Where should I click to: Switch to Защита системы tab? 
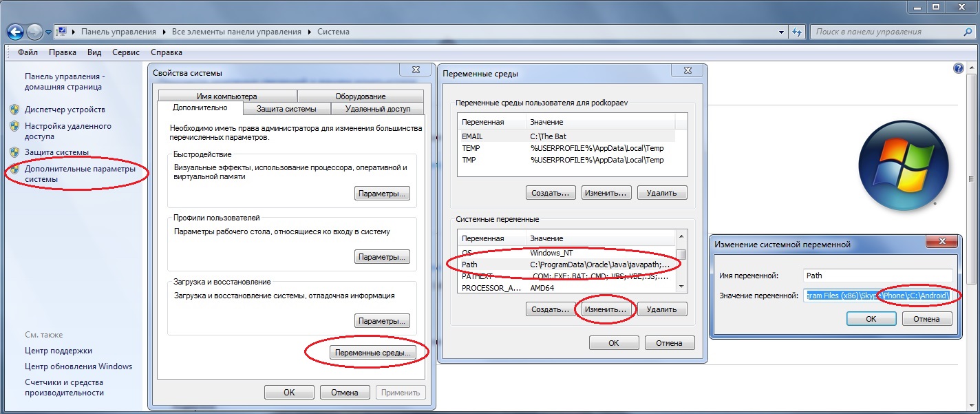point(286,109)
